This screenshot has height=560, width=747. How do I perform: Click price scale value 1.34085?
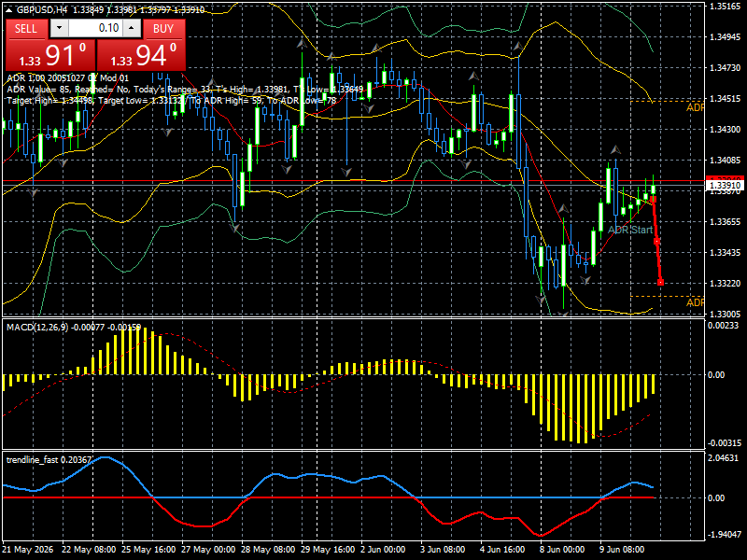tap(725, 161)
